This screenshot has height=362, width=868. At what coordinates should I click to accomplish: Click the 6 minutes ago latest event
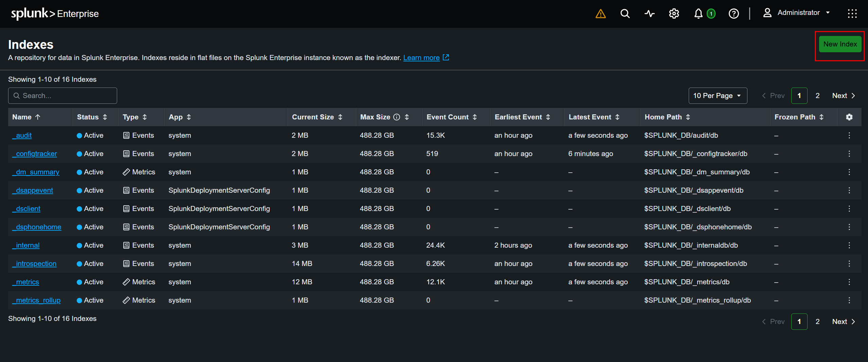coord(591,154)
